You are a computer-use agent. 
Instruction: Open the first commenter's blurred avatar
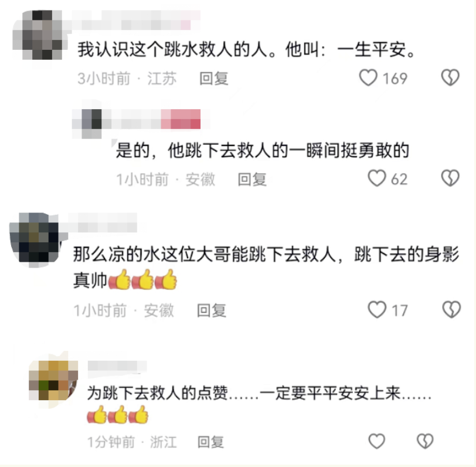tap(37, 35)
